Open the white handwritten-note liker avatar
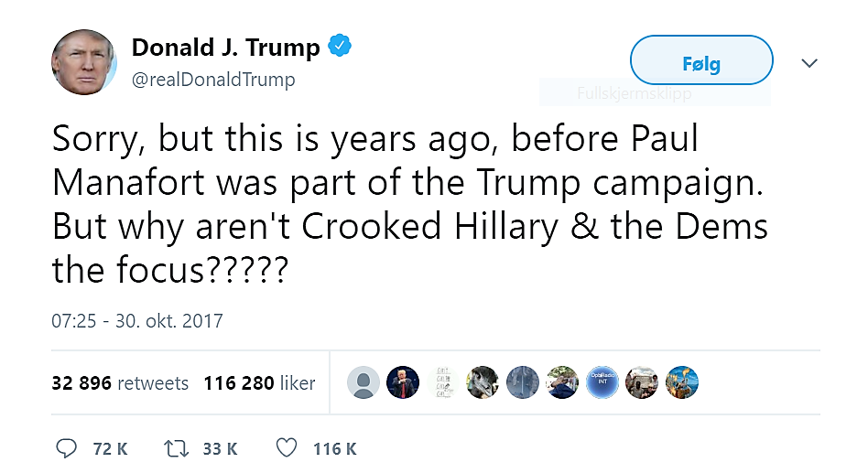This screenshot has width=868, height=462. click(442, 382)
